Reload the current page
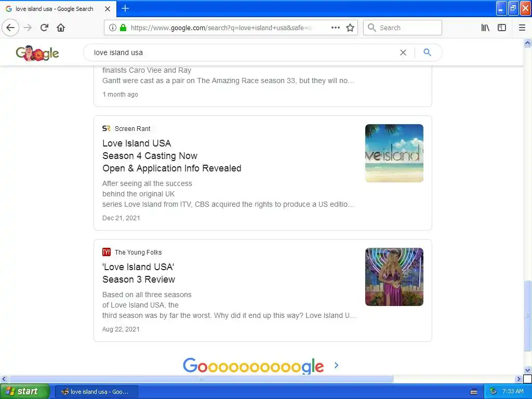The height and width of the screenshot is (399, 532). (44, 28)
